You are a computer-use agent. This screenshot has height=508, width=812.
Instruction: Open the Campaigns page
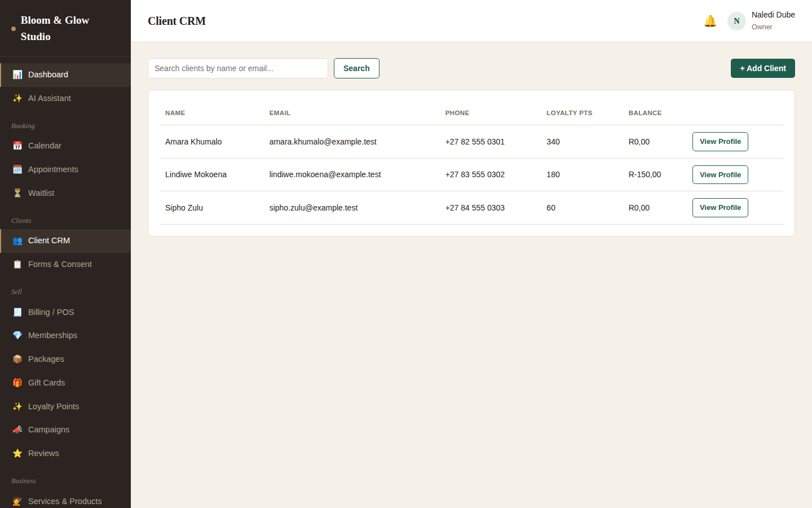(65, 430)
